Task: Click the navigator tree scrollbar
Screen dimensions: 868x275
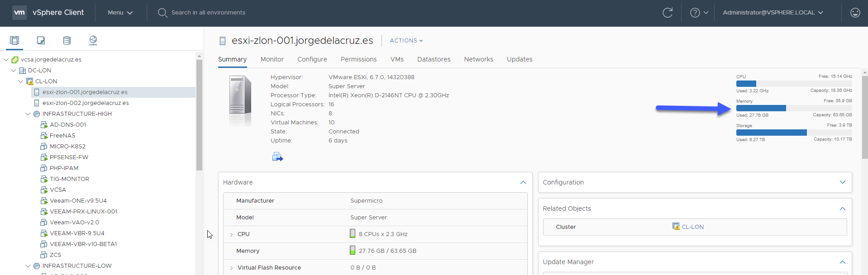Action: point(199,115)
